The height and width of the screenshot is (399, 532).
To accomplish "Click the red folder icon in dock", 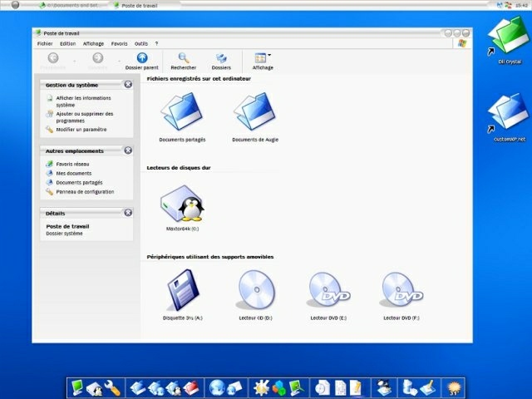I will click(191, 388).
